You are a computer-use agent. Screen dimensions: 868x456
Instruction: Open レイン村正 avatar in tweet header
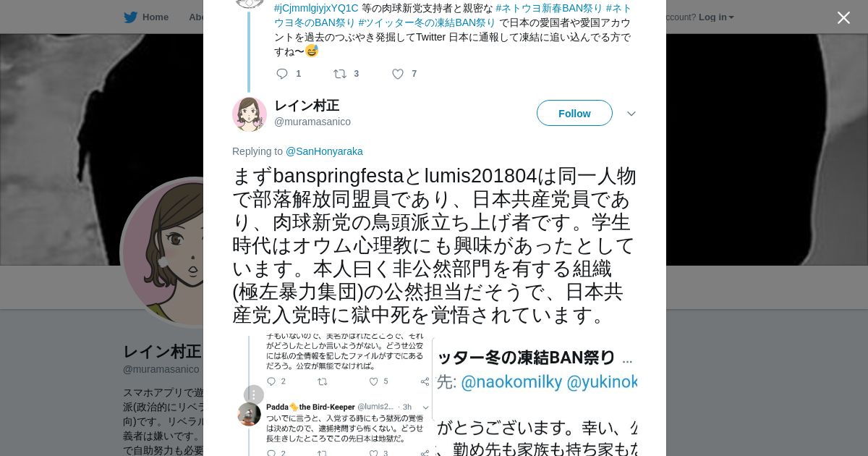click(x=250, y=114)
